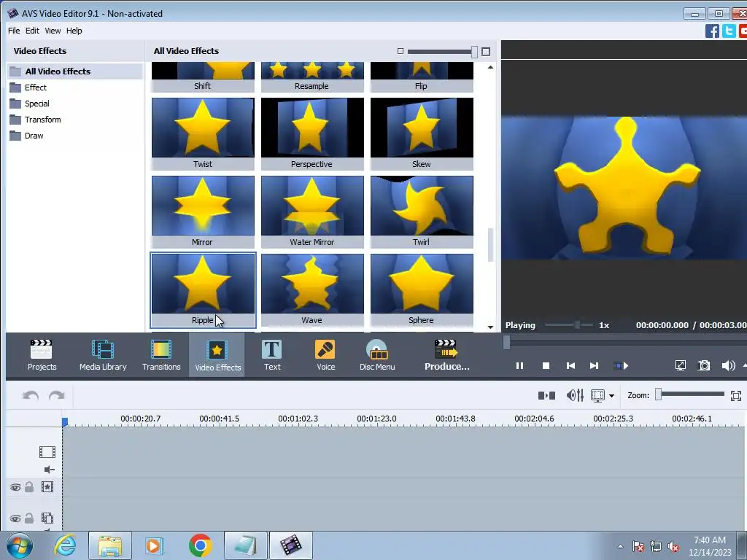Open Google Chrome from taskbar
This screenshot has width=747, height=560.
click(x=200, y=545)
